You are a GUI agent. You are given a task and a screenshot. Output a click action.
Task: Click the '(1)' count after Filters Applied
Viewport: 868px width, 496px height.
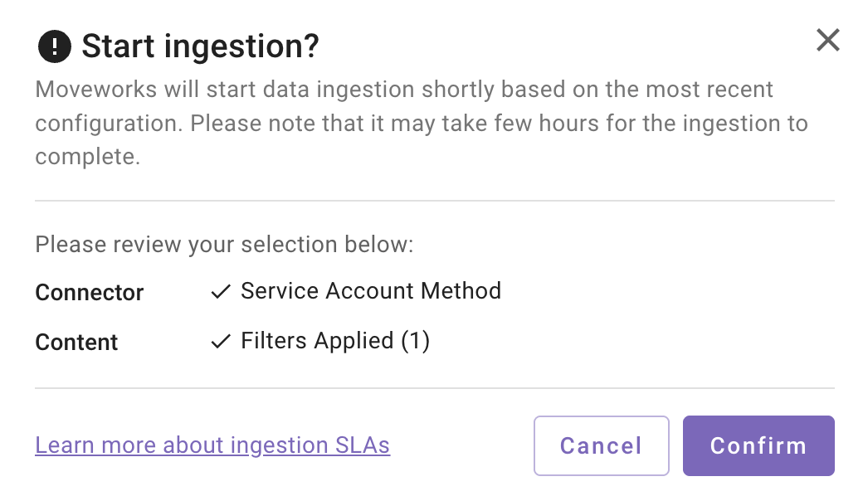[415, 341]
